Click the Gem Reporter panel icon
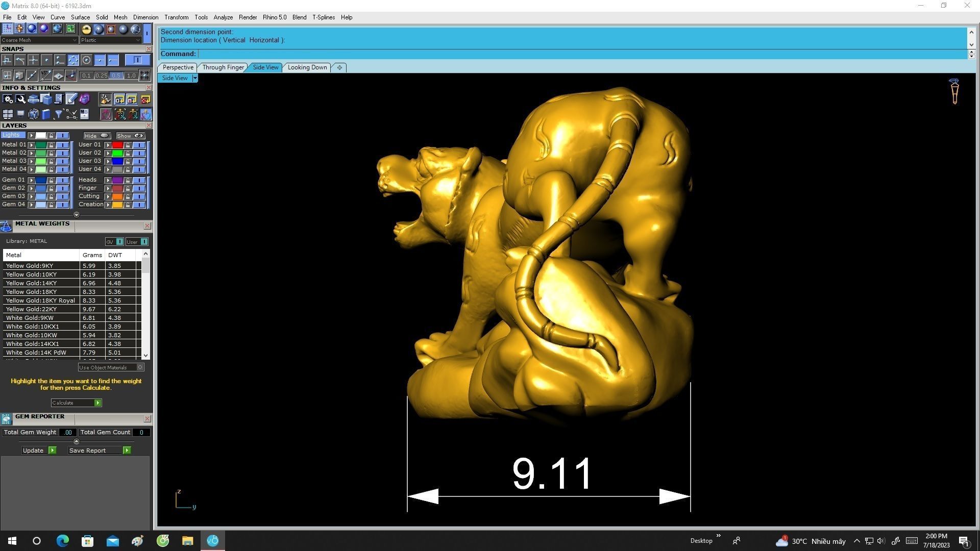 tap(6, 419)
